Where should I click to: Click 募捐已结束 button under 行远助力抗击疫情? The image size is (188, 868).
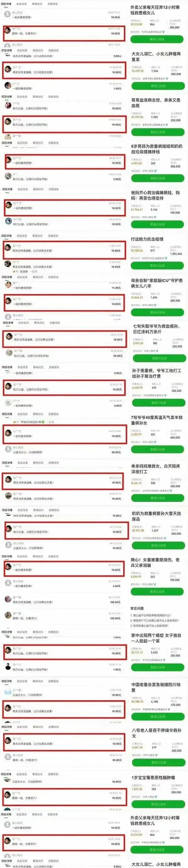[157, 266]
